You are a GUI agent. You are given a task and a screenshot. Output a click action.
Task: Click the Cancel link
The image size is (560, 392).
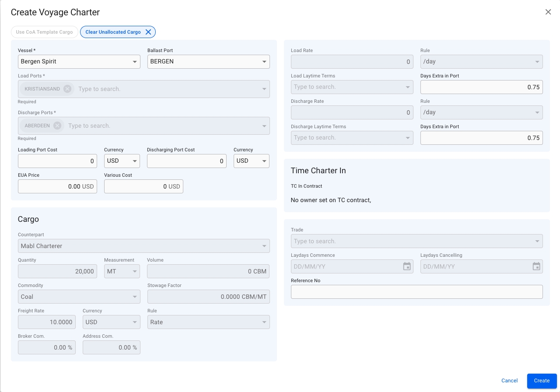click(509, 381)
